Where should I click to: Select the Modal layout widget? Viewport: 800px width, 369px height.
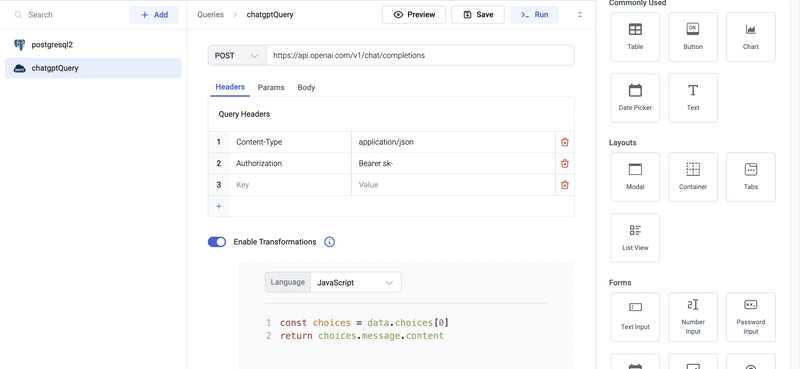635,177
